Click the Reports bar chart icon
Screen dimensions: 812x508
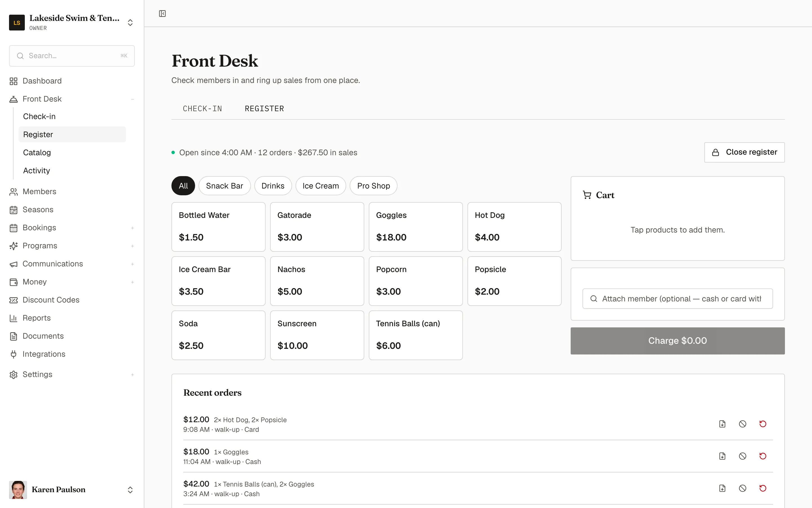pyautogui.click(x=14, y=318)
